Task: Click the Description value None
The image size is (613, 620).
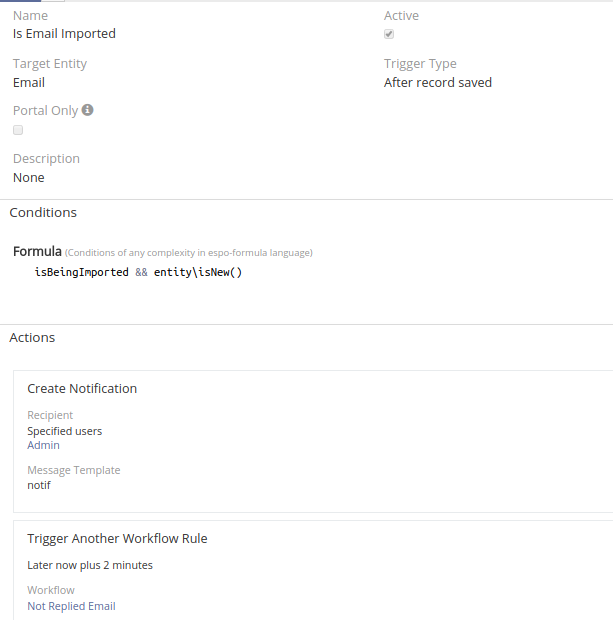Action: [29, 178]
